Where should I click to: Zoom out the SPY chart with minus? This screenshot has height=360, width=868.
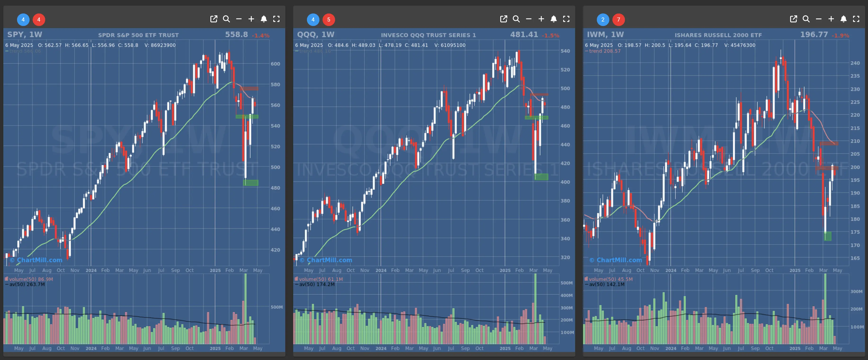239,19
